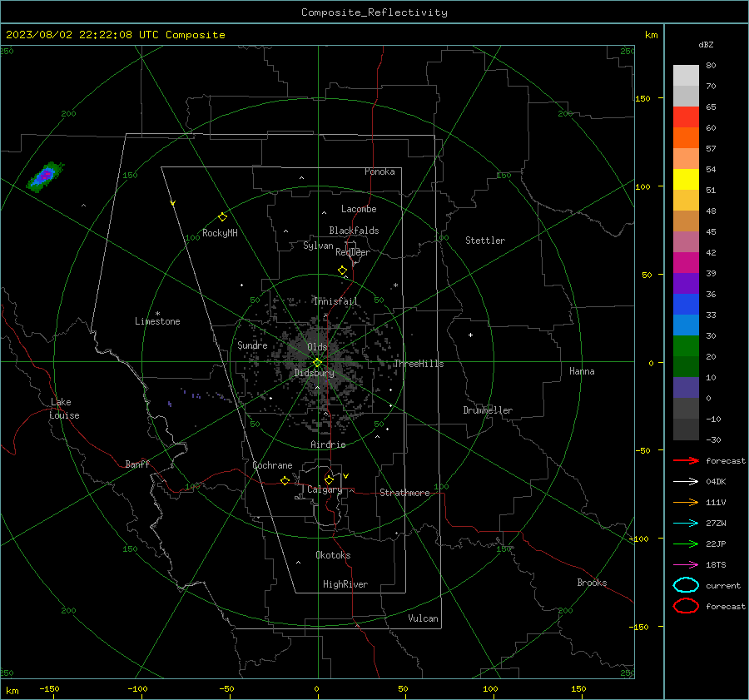
Task: Click the Olds town label
Action: pos(317,347)
